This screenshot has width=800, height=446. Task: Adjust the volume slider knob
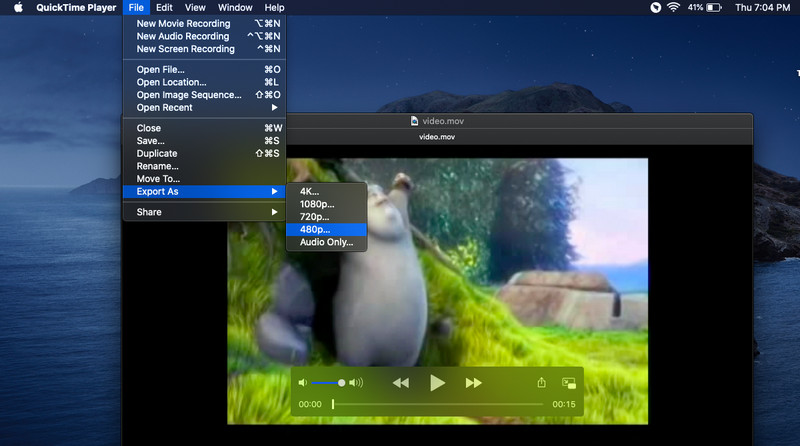point(341,383)
